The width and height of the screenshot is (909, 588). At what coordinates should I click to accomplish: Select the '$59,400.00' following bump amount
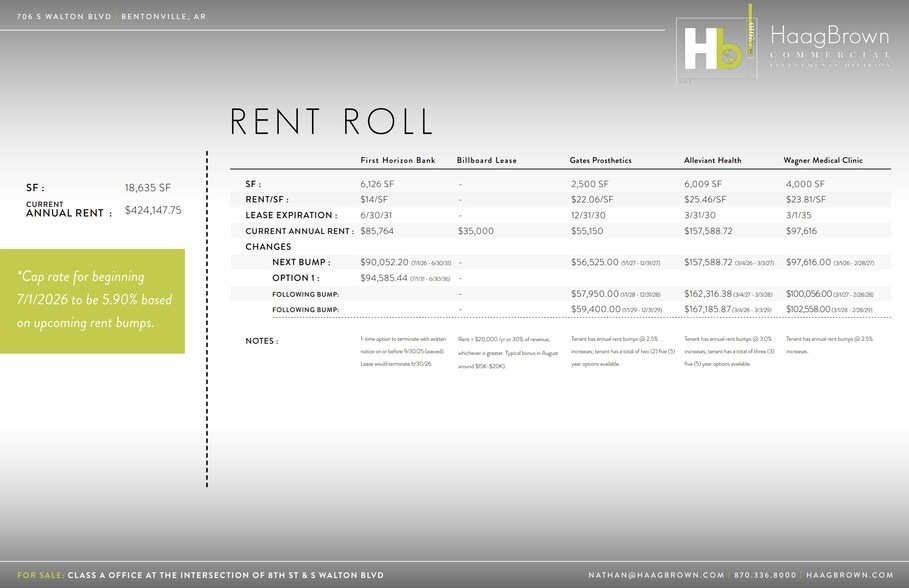click(596, 309)
